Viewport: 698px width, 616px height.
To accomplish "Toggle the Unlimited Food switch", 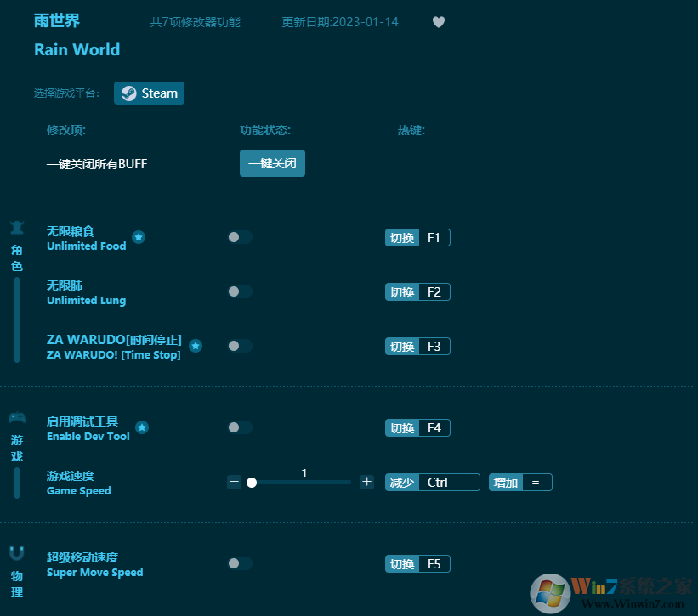I will [240, 237].
